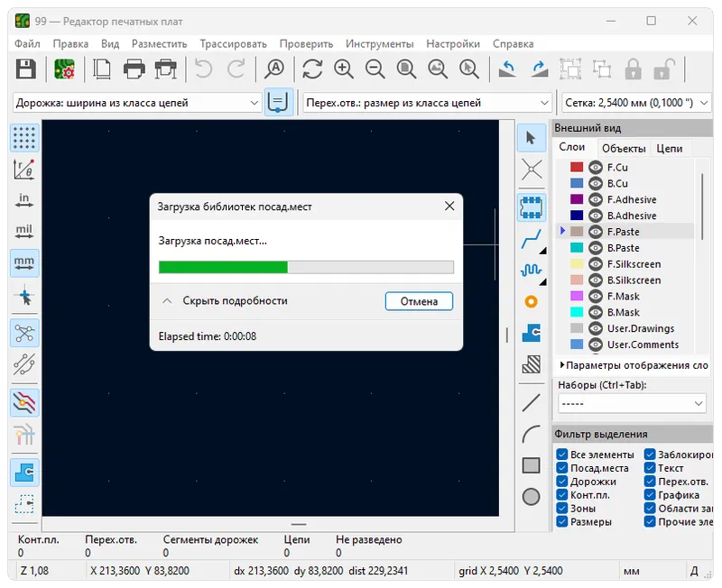This screenshot has width=722, height=588.
Task: Click the Find text icon
Action: point(275,69)
